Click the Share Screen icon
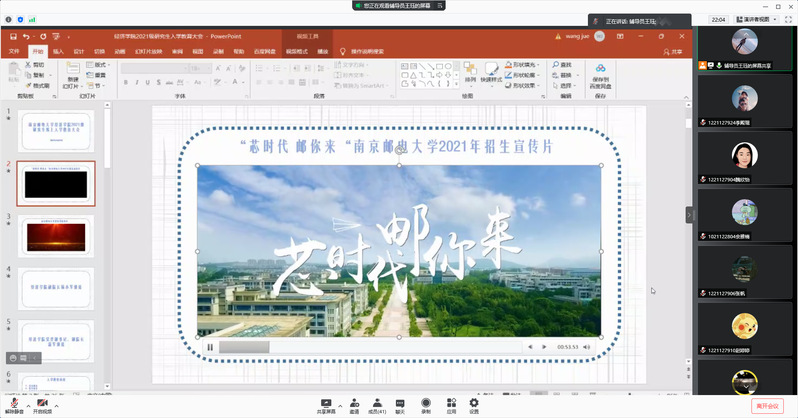The image size is (798, 418). click(x=325, y=402)
